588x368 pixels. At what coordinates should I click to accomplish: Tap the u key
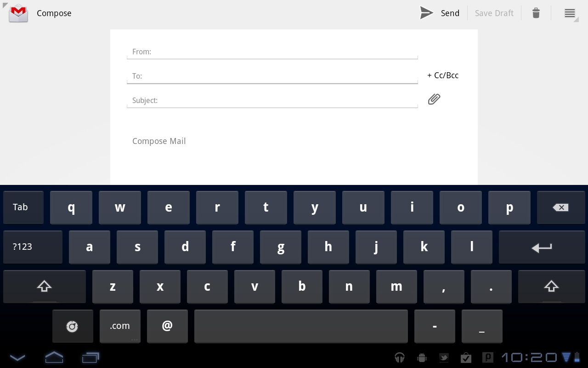363,207
